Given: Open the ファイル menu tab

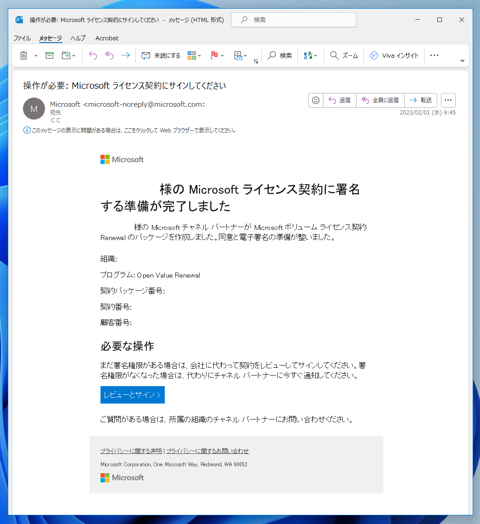Looking at the screenshot, I should coord(22,38).
